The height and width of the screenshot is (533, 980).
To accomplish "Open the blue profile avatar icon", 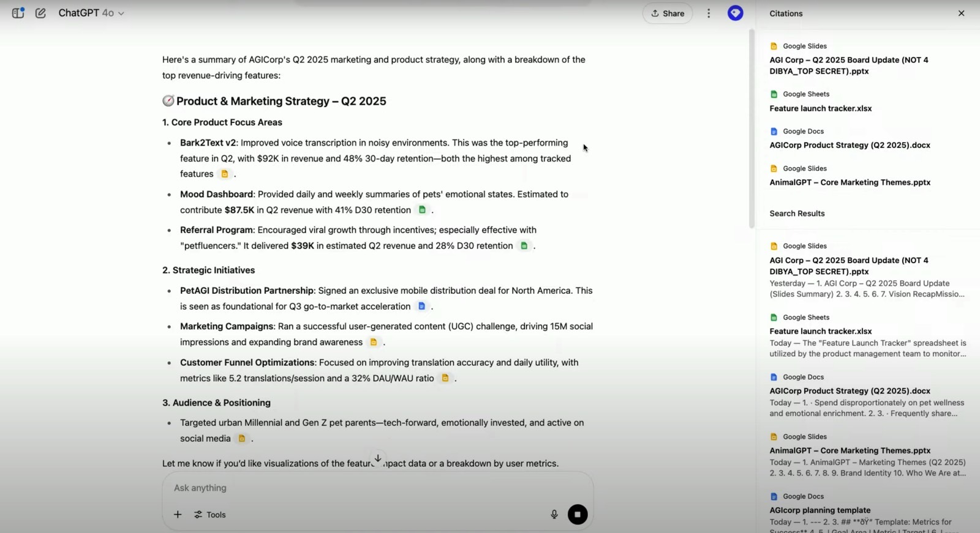I will [735, 13].
